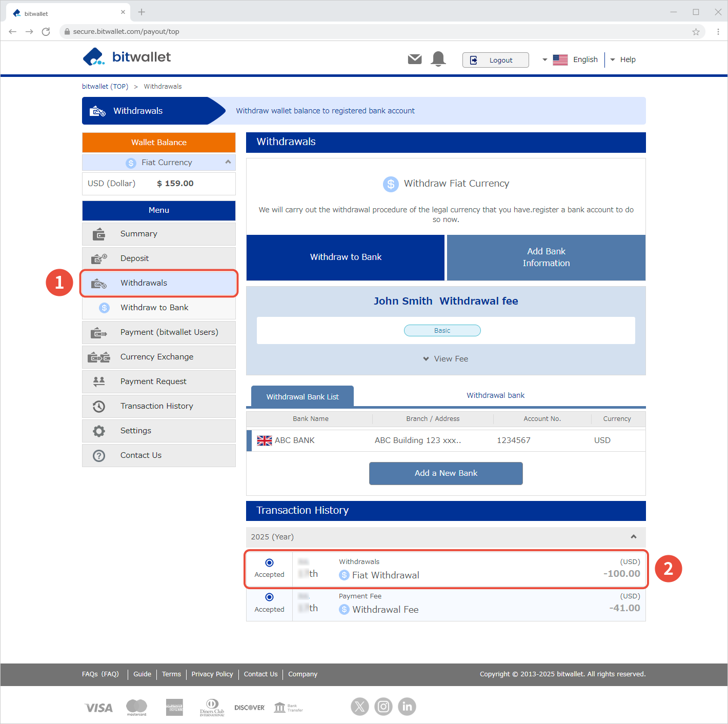This screenshot has width=728, height=724.
Task: Open the LinkedIn icon in footer
Action: pyautogui.click(x=407, y=707)
